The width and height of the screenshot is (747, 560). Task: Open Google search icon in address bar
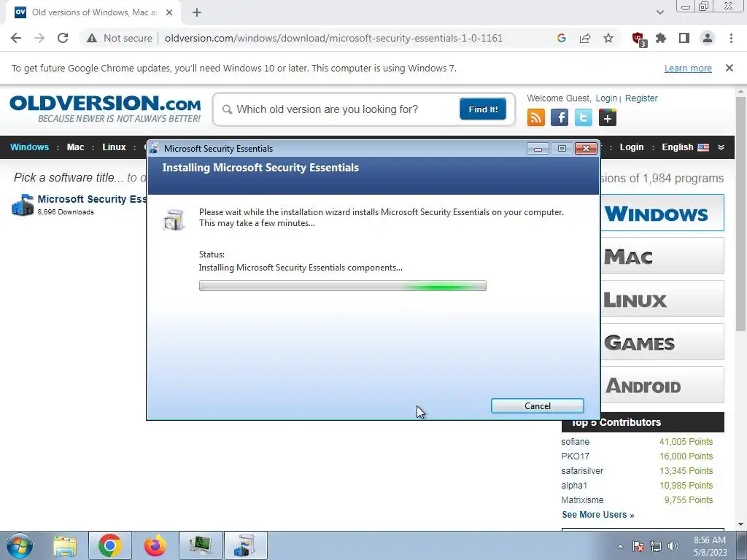(561, 38)
